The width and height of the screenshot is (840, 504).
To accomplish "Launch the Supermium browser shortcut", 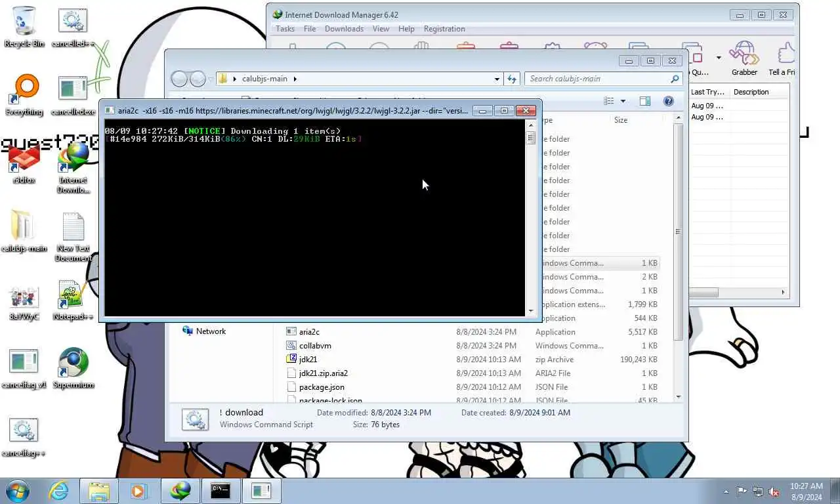I will click(x=73, y=369).
